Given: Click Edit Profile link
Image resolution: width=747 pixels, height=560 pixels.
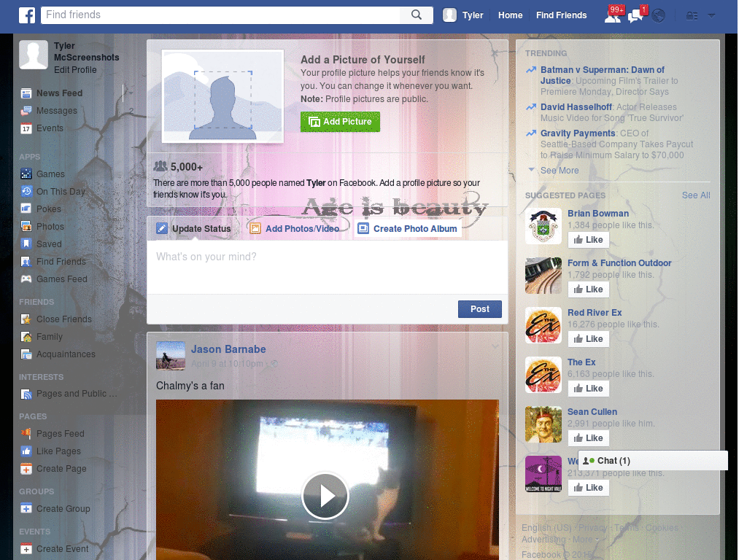Looking at the screenshot, I should 75,69.
